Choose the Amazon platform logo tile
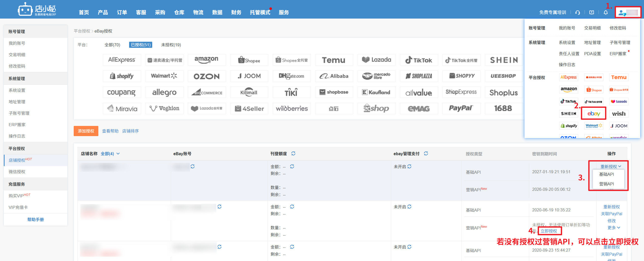Screen dimensions: 644x261 (x=206, y=60)
